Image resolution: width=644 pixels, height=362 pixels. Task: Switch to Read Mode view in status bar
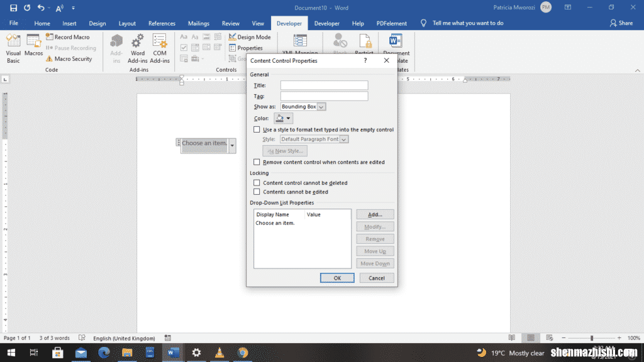tap(512, 337)
